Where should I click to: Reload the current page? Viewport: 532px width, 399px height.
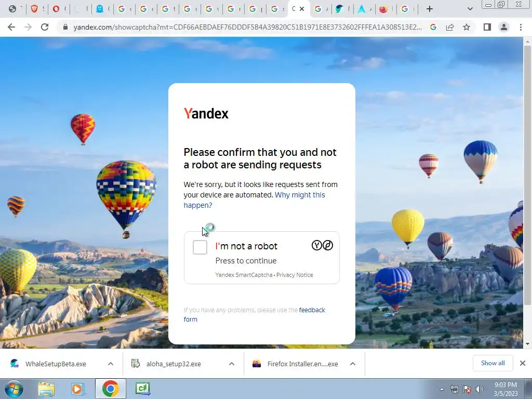click(x=45, y=27)
